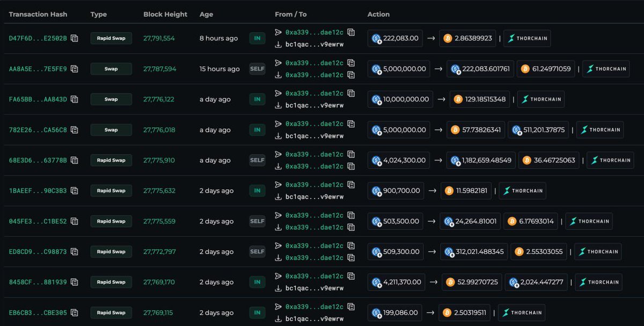Click the Block Height column header
Viewport: 644px width, 326px height.
(165, 15)
